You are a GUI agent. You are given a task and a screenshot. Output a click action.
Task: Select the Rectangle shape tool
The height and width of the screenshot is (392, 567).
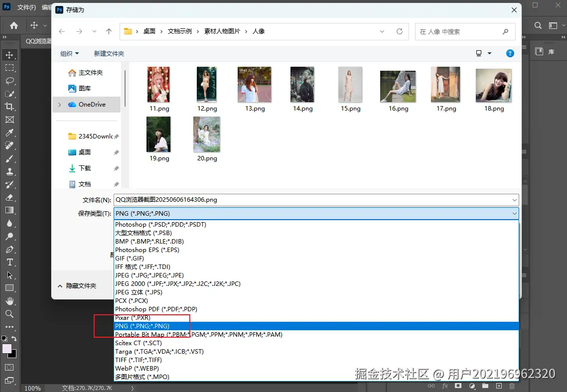pos(9,288)
